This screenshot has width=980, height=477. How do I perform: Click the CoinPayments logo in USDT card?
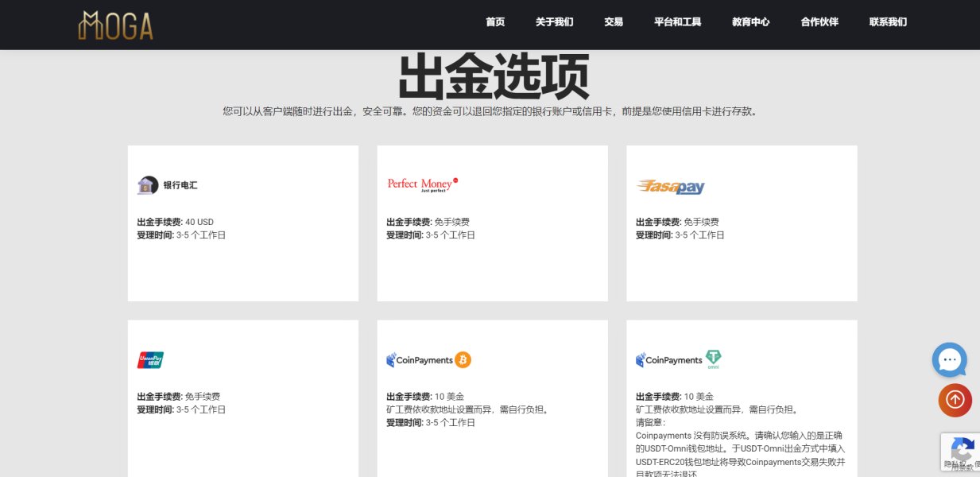(669, 360)
